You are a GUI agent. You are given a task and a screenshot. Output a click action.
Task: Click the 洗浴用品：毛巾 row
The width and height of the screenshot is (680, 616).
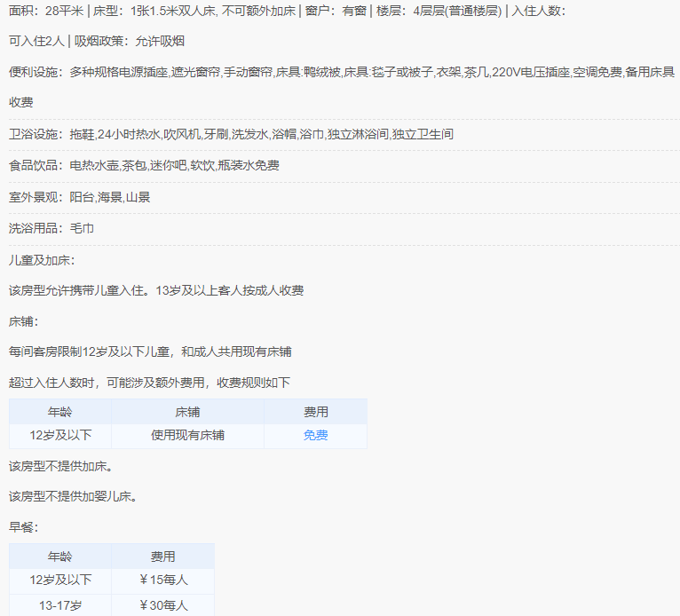click(x=51, y=228)
